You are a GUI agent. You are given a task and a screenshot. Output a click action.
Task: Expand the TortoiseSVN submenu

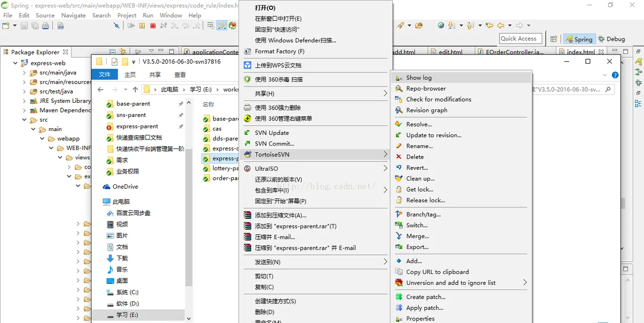(315, 154)
